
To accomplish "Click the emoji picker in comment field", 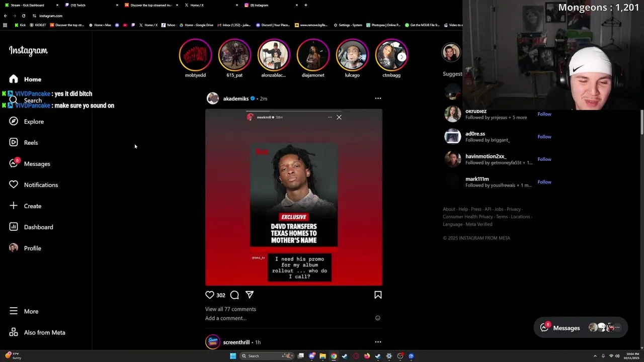I will coord(378,318).
